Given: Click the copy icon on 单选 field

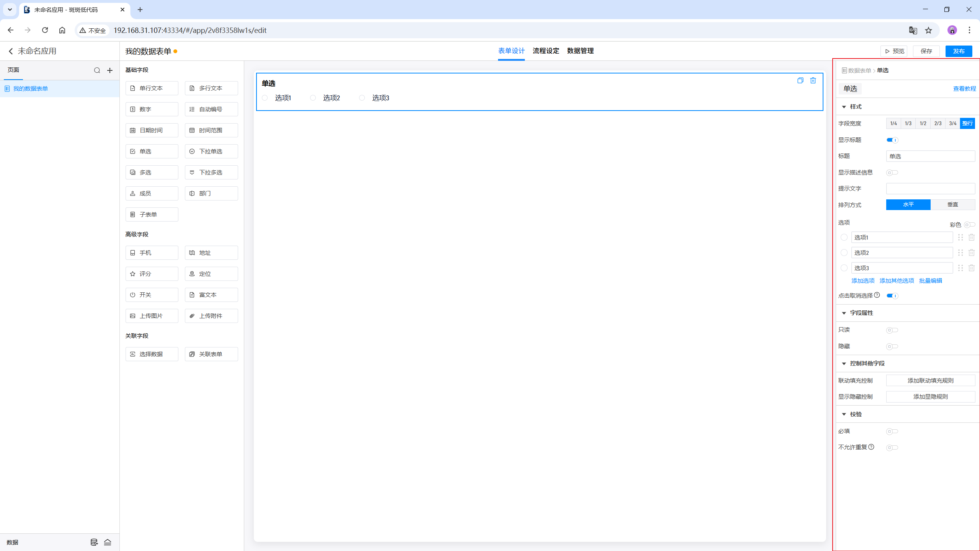Looking at the screenshot, I should click(x=800, y=80).
